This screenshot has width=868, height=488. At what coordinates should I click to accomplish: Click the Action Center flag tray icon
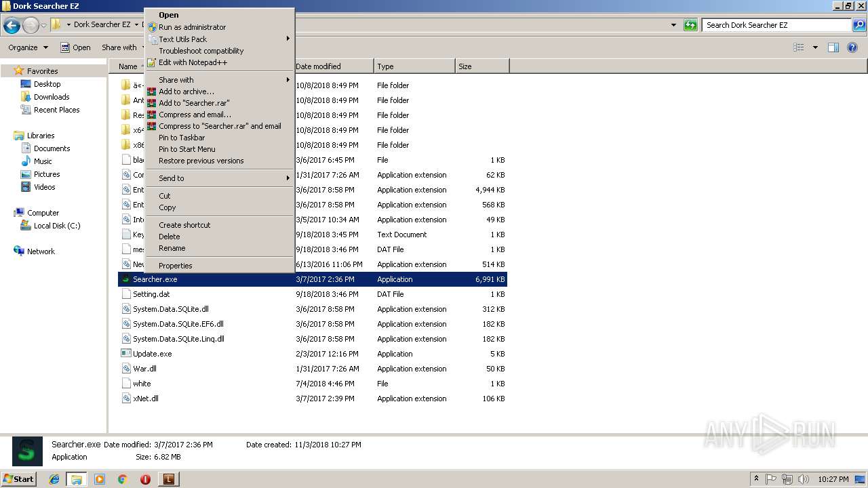(771, 479)
